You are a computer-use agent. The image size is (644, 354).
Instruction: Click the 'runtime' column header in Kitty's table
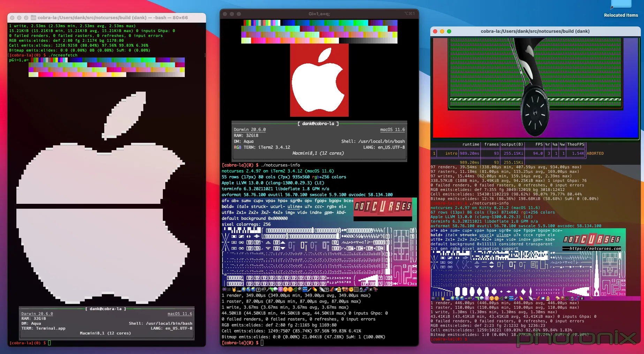pyautogui.click(x=471, y=144)
